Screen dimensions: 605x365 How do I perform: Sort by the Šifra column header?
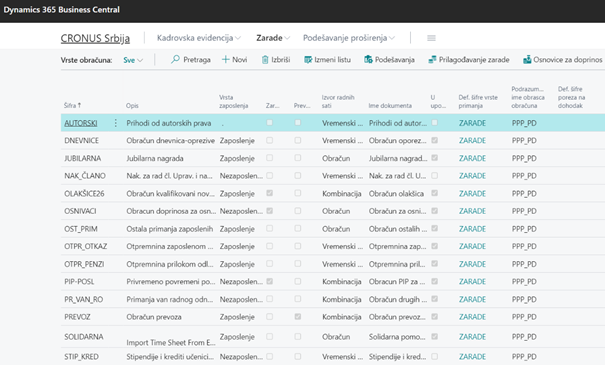(73, 105)
